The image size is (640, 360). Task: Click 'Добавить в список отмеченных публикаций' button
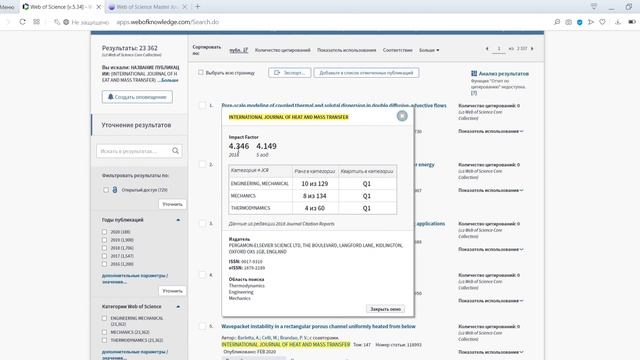point(366,73)
